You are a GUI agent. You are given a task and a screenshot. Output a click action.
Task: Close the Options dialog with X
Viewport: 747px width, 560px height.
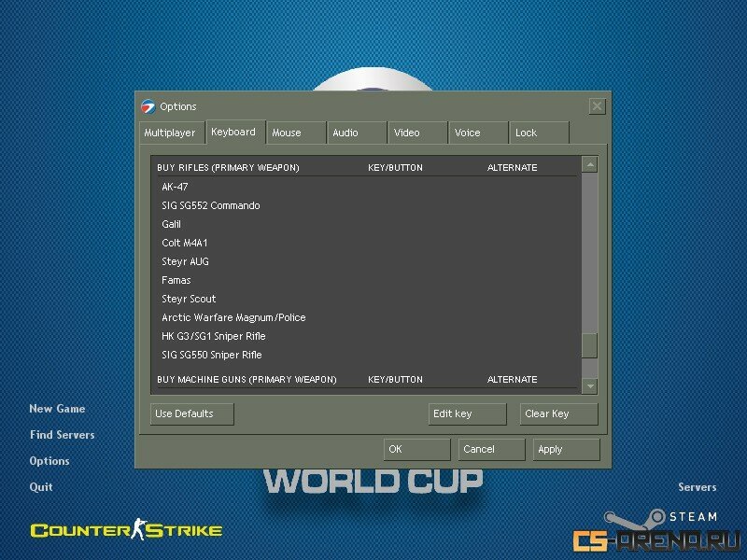pyautogui.click(x=597, y=106)
